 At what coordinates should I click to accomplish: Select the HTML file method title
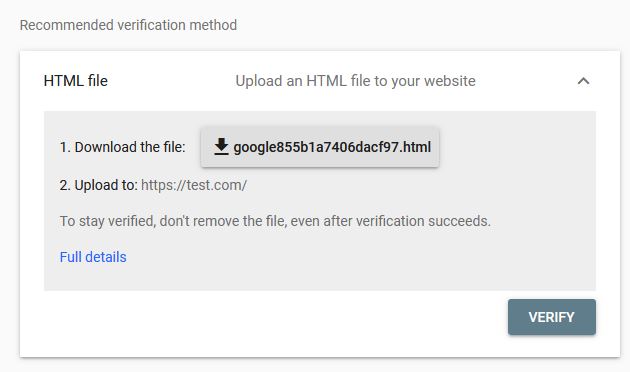pyautogui.click(x=76, y=81)
